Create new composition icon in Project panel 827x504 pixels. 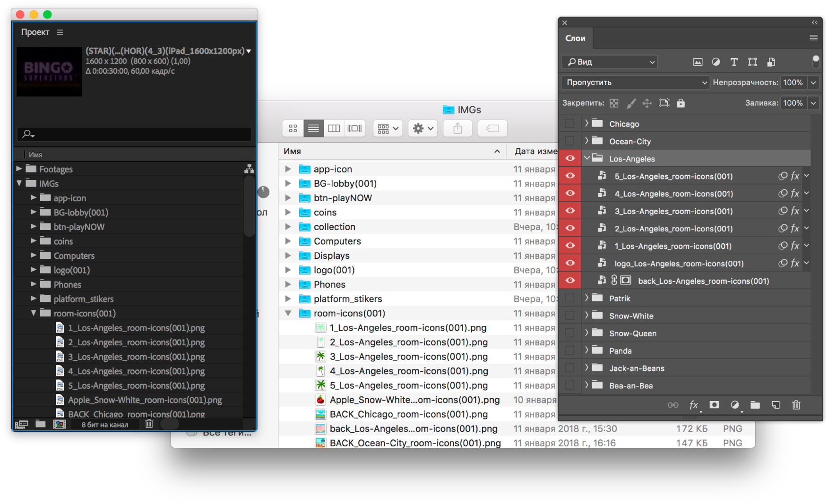coord(60,424)
